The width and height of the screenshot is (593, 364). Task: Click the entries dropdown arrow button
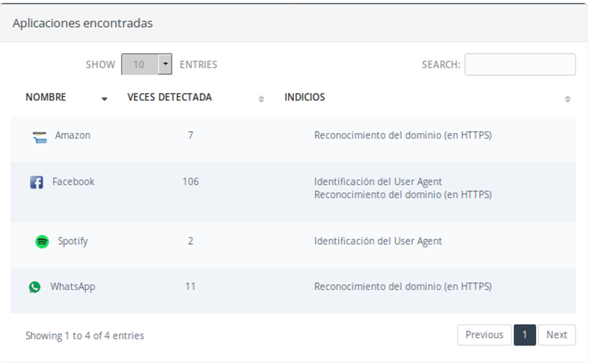(x=165, y=65)
